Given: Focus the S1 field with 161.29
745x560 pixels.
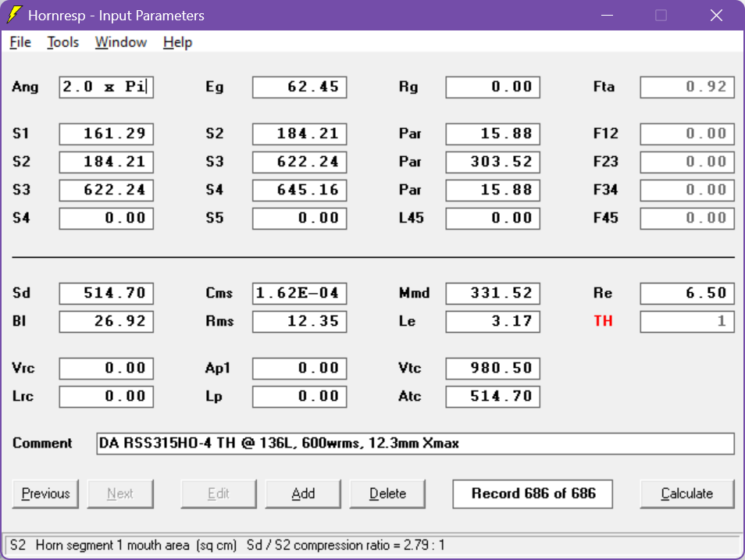Looking at the screenshot, I should (106, 134).
